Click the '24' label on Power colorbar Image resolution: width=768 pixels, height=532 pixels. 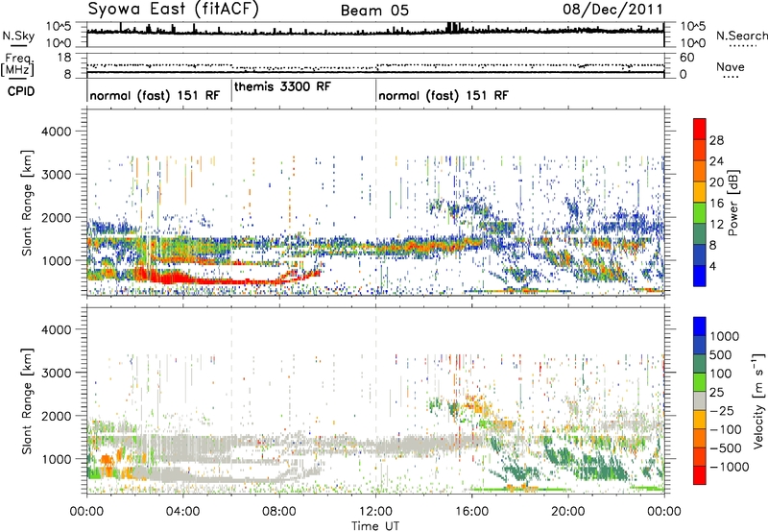[716, 161]
